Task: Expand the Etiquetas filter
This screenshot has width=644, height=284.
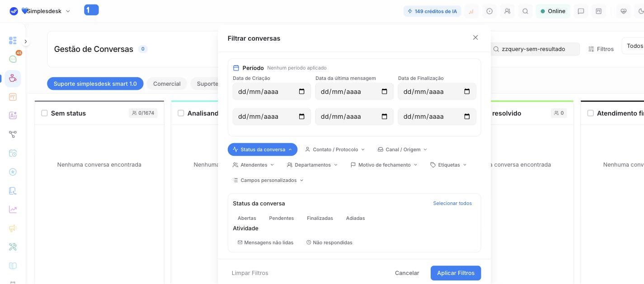Action: click(448, 165)
